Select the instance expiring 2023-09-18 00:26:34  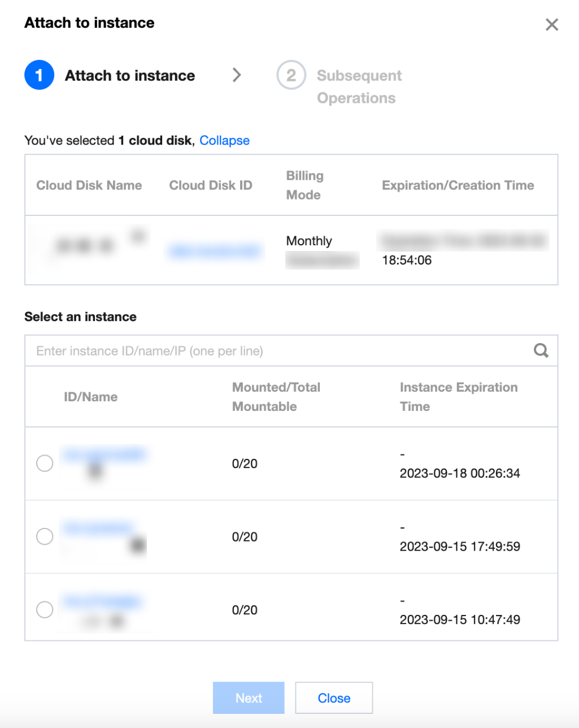[45, 463]
